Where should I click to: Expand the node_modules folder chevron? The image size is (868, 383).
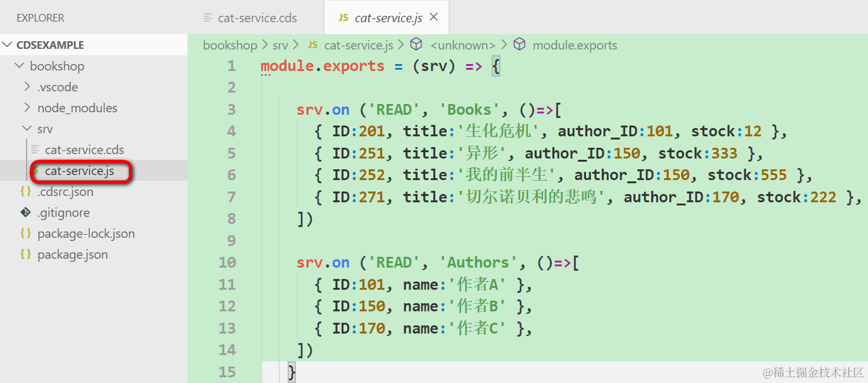(x=27, y=108)
